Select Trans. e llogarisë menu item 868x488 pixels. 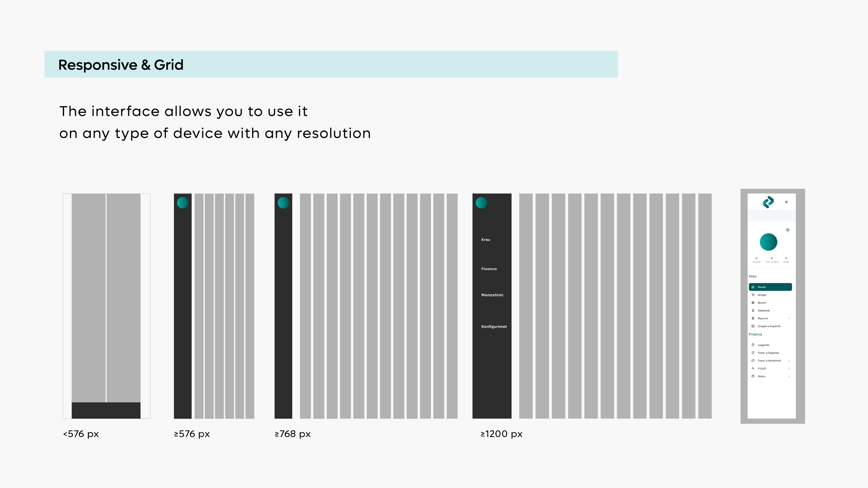768,353
